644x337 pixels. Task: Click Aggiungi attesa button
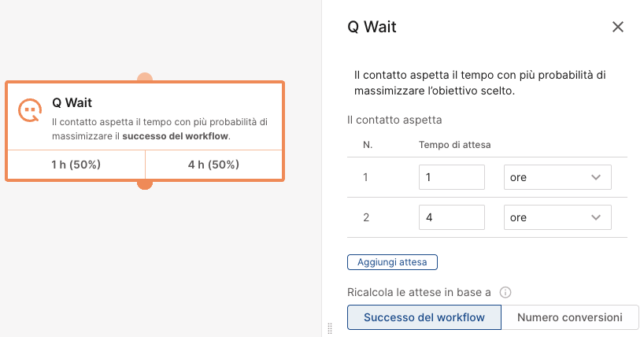pos(392,262)
